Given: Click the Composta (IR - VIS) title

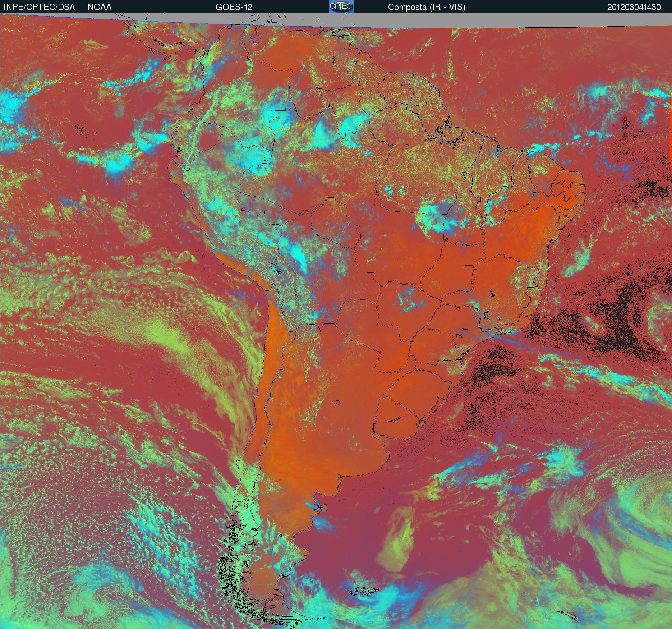Looking at the screenshot, I should pos(427,8).
